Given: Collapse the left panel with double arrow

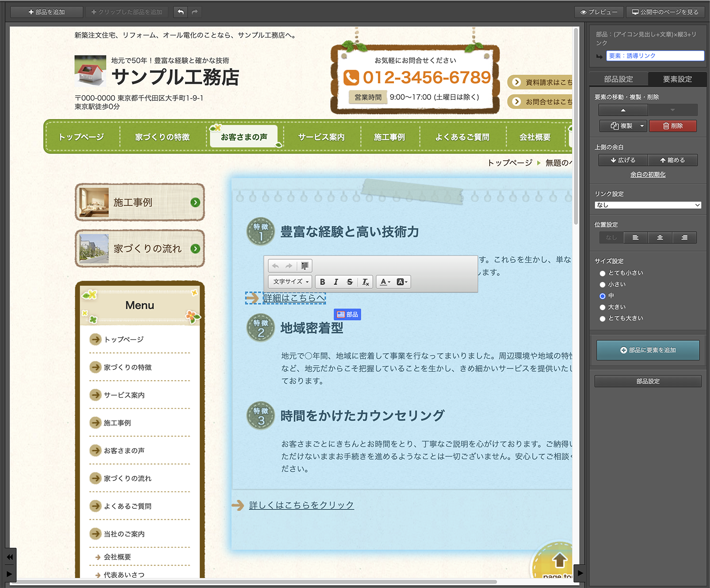Looking at the screenshot, I should point(10,557).
